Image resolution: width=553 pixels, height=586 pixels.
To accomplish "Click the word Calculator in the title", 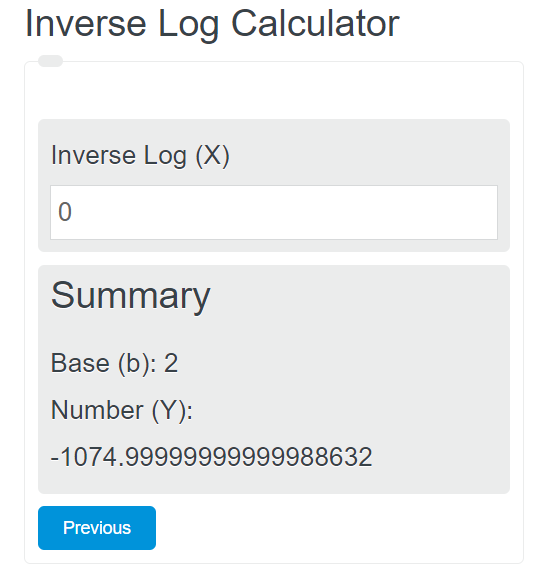I will pos(315,24).
